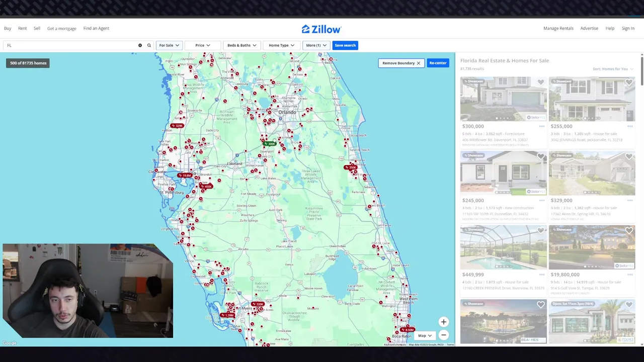Open the Price filter dropdown
The height and width of the screenshot is (362, 644).
pyautogui.click(x=203, y=45)
